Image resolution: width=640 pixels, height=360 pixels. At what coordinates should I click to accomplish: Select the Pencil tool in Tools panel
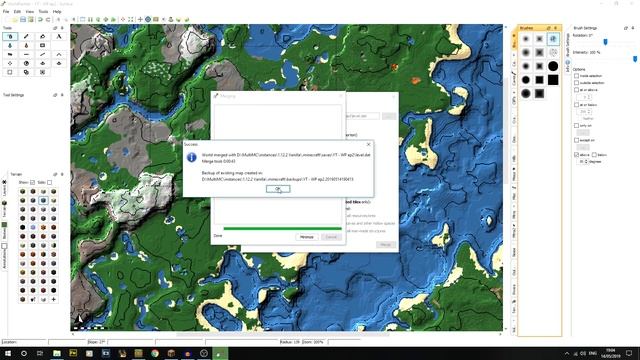tap(26, 36)
